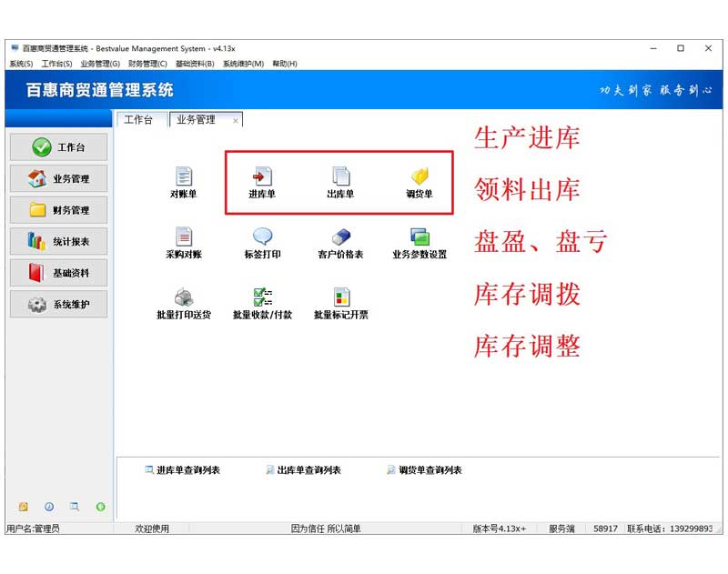Open 批量标记开票 batch invoice marking
Image resolution: width=728 pixels, height=574 pixels.
340,304
